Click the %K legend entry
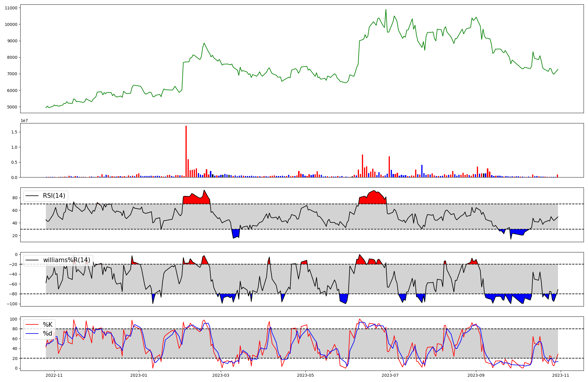588x382 pixels. [x=48, y=324]
